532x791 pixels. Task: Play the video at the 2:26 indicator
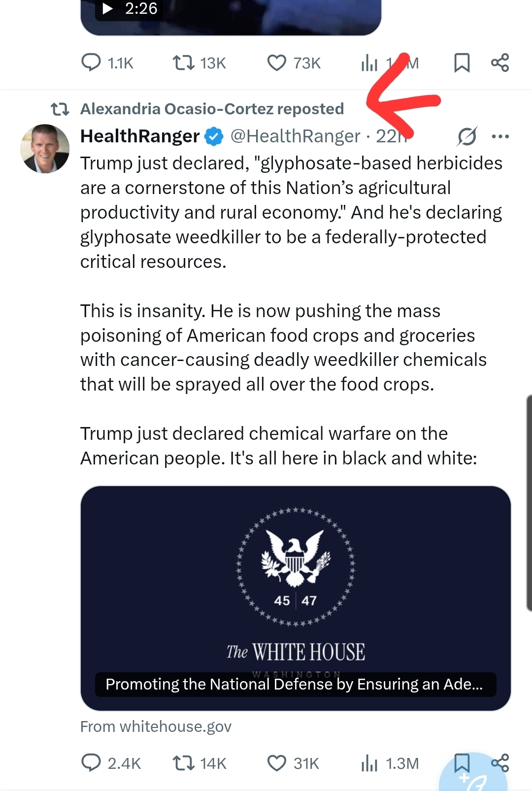(x=107, y=8)
